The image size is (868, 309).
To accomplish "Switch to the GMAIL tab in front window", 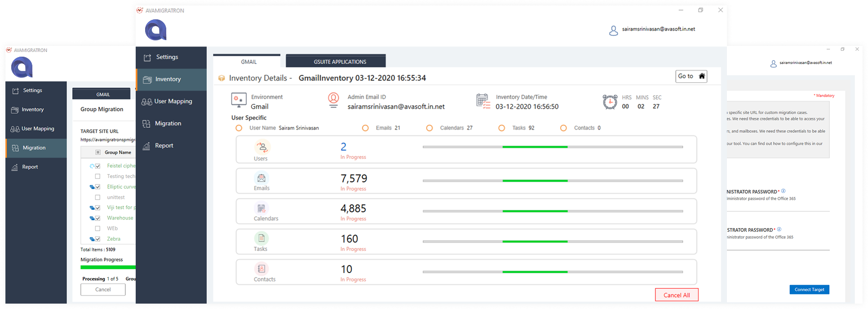I will 247,61.
